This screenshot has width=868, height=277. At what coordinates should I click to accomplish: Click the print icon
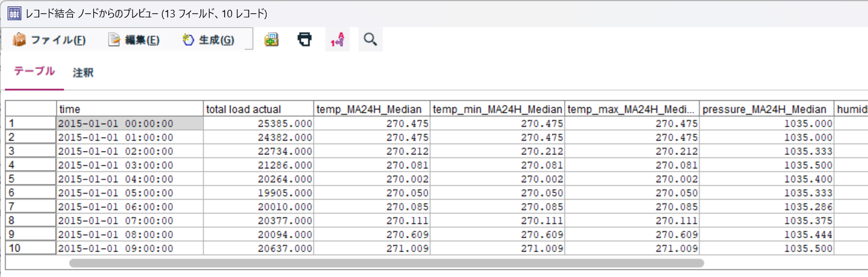coord(305,39)
